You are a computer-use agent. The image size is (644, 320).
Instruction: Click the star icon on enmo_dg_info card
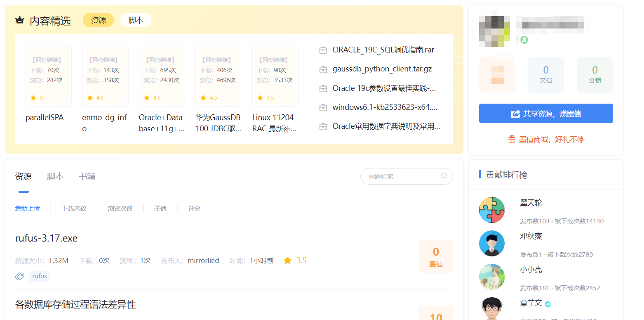90,98
